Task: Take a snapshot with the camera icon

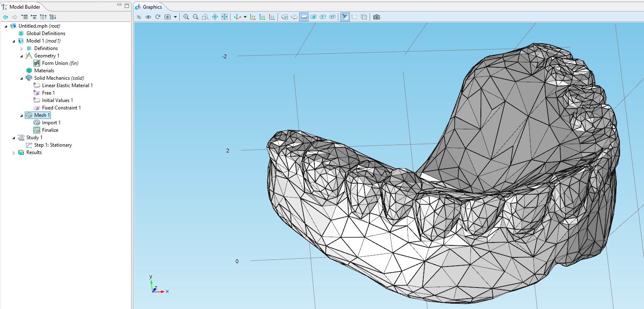Action: 376,17
